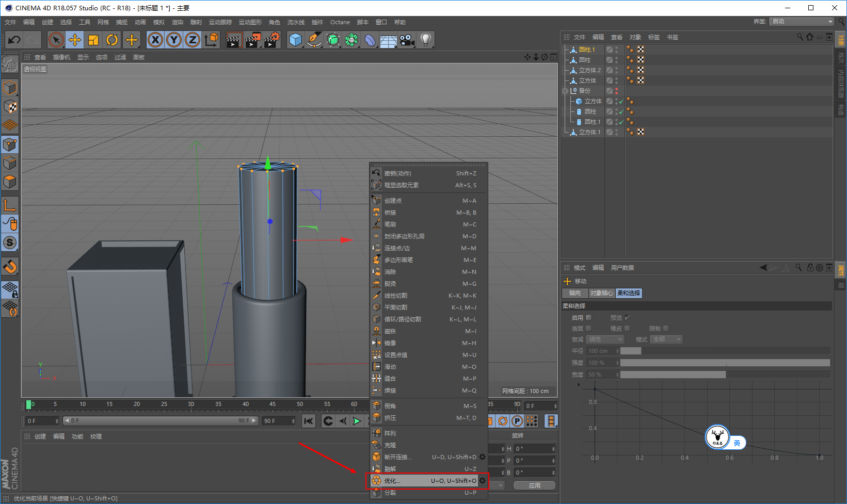
Task: Activate the Scale tool in toolbar
Action: (x=93, y=40)
